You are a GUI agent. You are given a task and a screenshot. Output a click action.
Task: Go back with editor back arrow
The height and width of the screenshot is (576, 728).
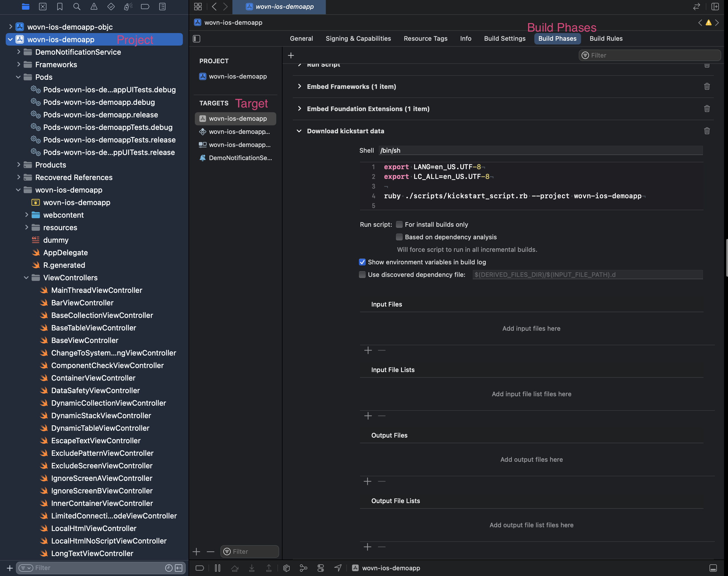pyautogui.click(x=214, y=6)
